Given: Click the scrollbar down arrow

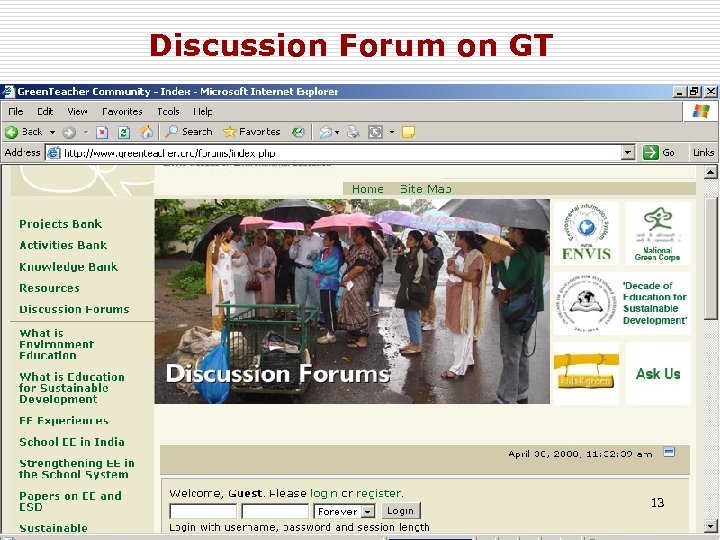Looking at the screenshot, I should click(710, 526).
